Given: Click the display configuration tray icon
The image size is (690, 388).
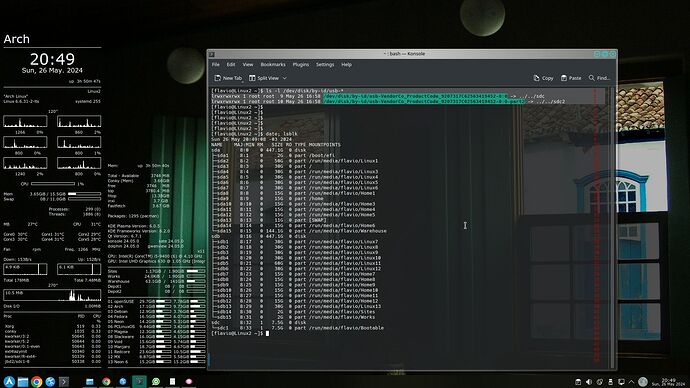Looking at the screenshot, I should (621, 382).
